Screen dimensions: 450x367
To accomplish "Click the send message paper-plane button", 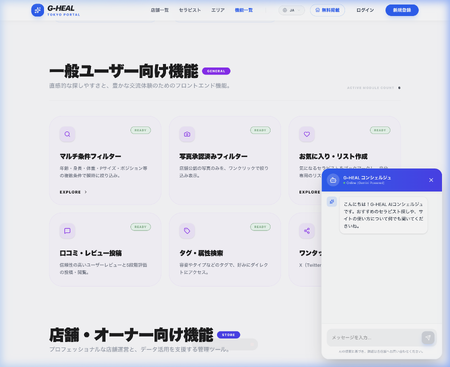I will (x=428, y=338).
